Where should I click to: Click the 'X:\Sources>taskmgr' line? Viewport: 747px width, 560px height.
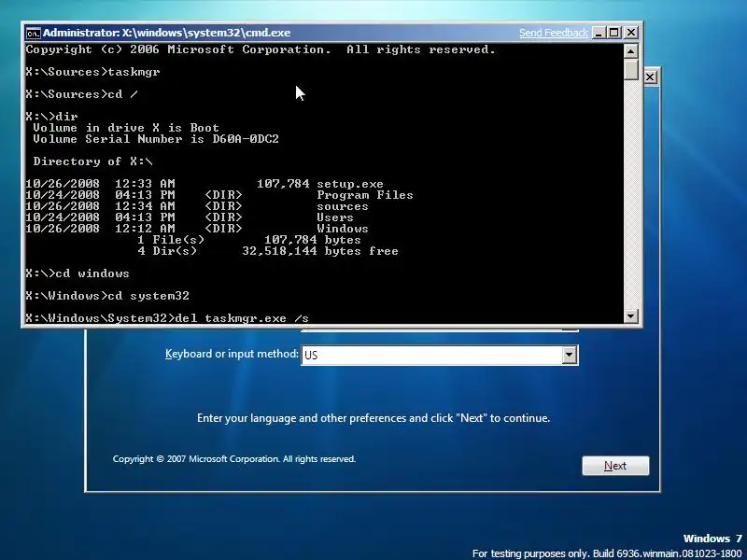(x=92, y=72)
